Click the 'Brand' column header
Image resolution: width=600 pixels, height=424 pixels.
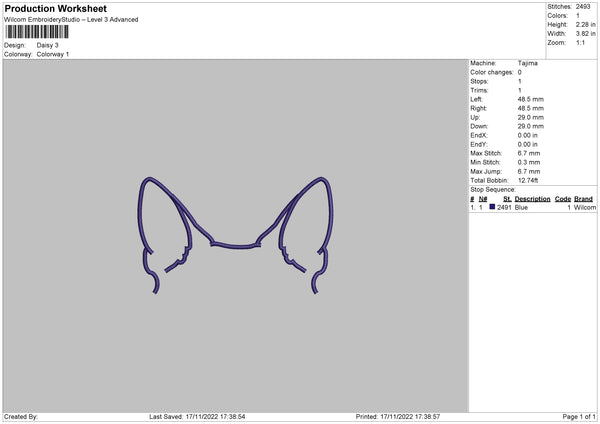click(x=583, y=199)
